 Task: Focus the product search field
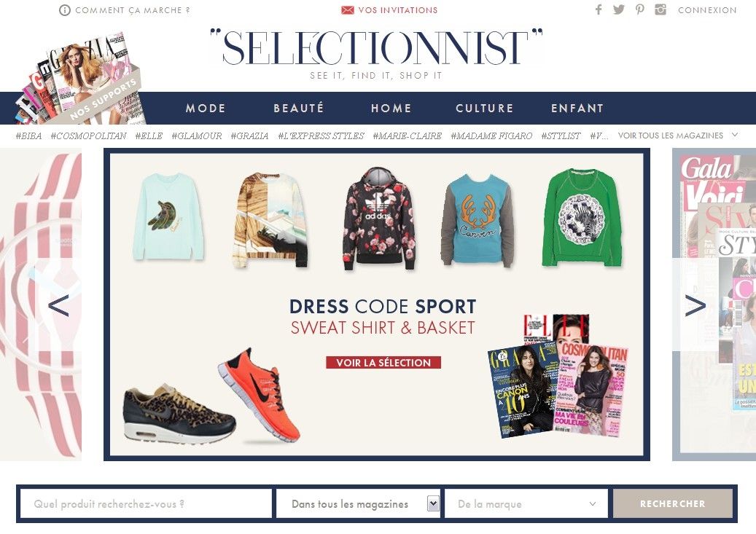tap(146, 504)
